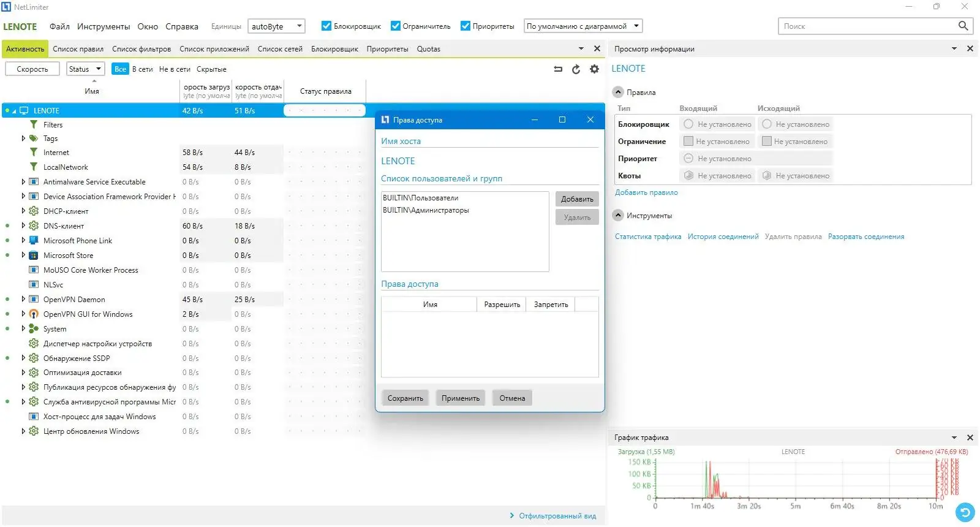Image resolution: width=980 pixels, height=527 pixels.
Task: Select outgoing Блокировщик rule radio button
Action: tap(766, 124)
